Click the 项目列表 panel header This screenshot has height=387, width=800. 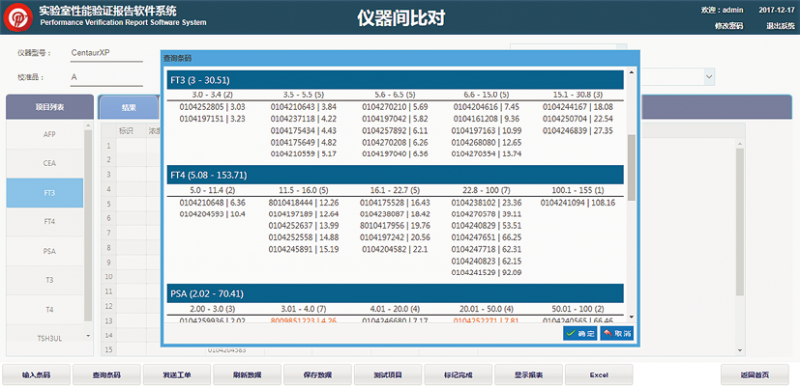coord(49,108)
